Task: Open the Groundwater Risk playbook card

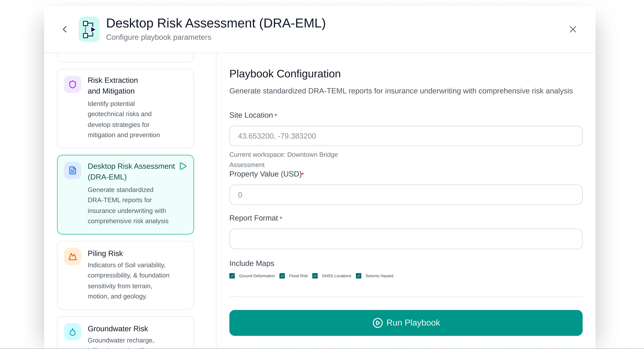Action: coord(125,333)
